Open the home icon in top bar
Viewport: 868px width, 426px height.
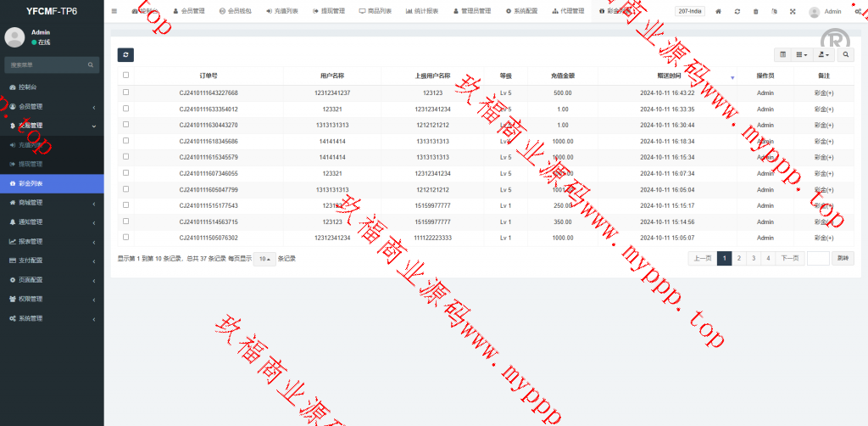pos(719,11)
